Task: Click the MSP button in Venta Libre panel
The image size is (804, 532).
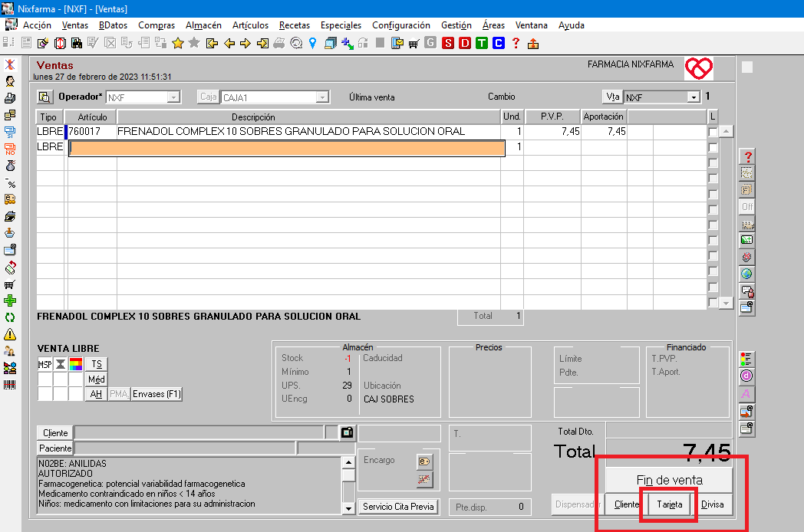Action: (x=45, y=364)
